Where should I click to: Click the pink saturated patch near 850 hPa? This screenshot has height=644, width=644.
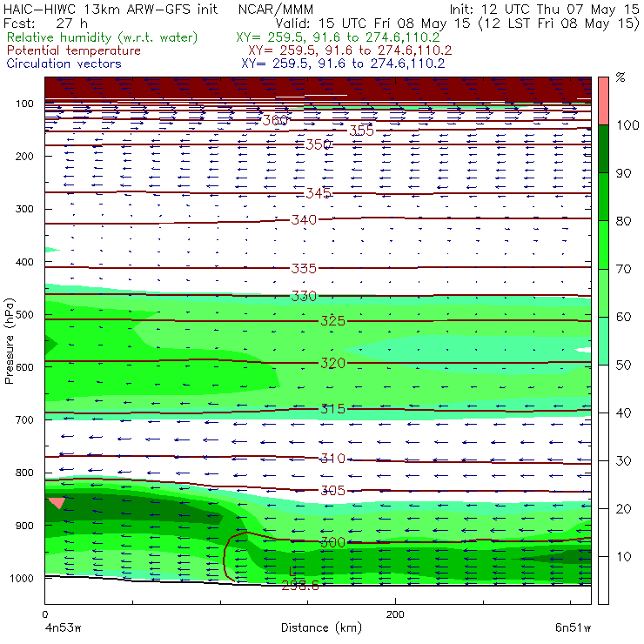pos(57,503)
